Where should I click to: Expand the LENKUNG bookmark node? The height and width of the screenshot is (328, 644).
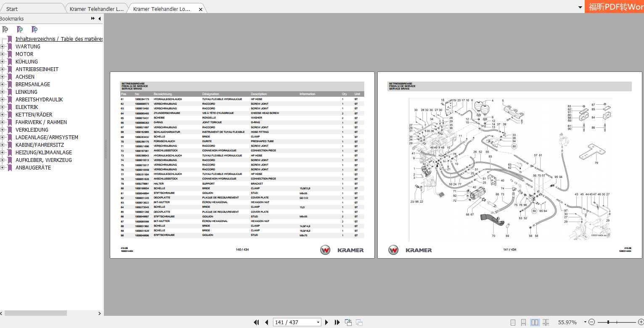pyautogui.click(x=2, y=92)
